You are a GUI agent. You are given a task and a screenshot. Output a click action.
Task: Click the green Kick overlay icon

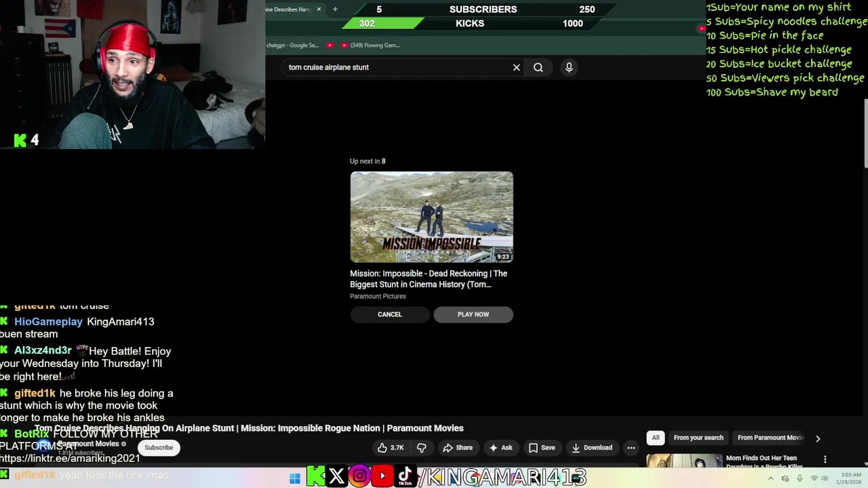pyautogui.click(x=315, y=476)
